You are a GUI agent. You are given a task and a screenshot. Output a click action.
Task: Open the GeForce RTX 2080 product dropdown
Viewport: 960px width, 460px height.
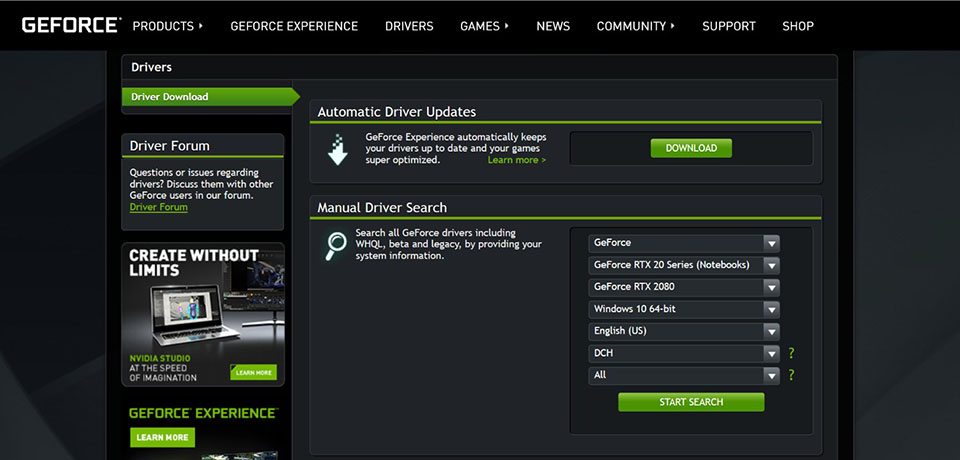click(x=684, y=287)
